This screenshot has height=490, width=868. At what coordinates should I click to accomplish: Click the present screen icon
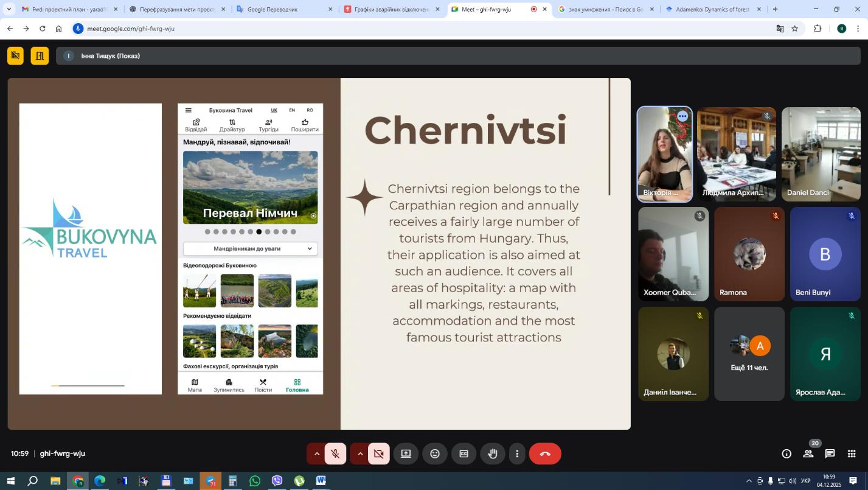[x=406, y=454]
